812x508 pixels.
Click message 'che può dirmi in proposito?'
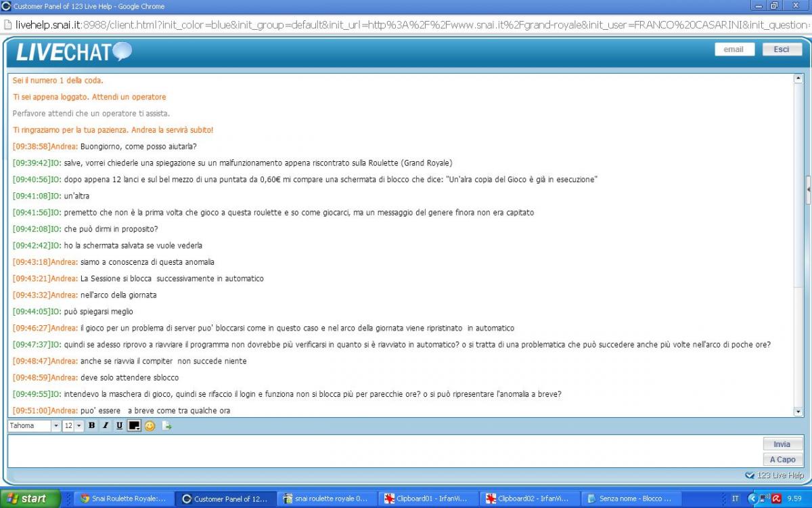click(111, 229)
